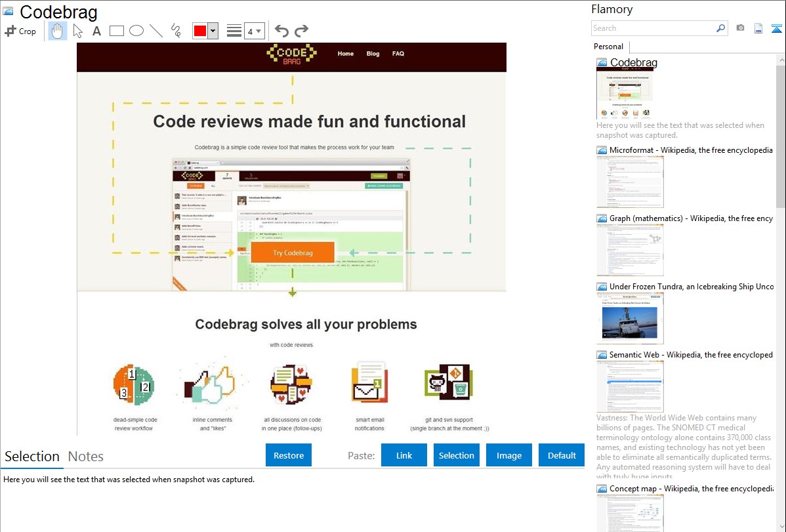Open the Semantic Web snapshot thumbnail
The width and height of the screenshot is (786, 532).
coord(630,386)
